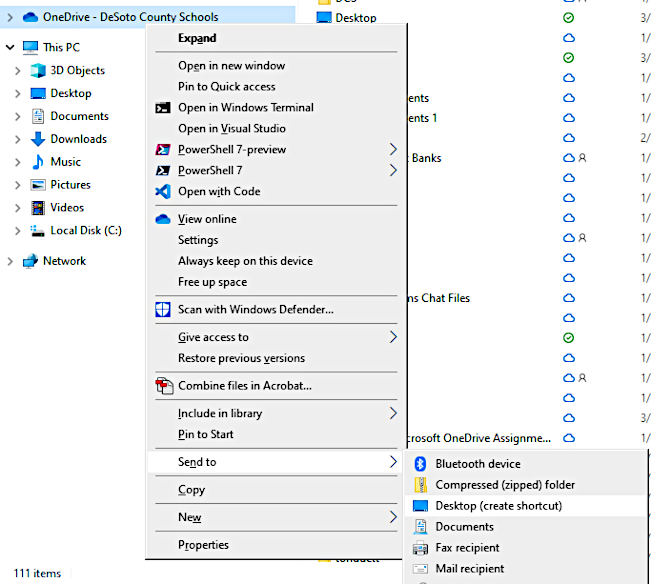Choose Restore previous versions
651x584 pixels.
[276, 358]
